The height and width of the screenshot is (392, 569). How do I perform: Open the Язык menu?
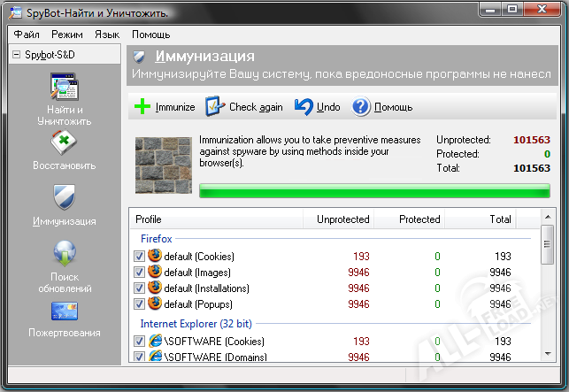[x=107, y=35]
